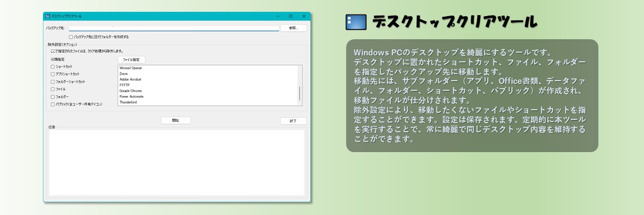
Task: Select Google Chrome in the excluded list
Action: click(x=130, y=91)
